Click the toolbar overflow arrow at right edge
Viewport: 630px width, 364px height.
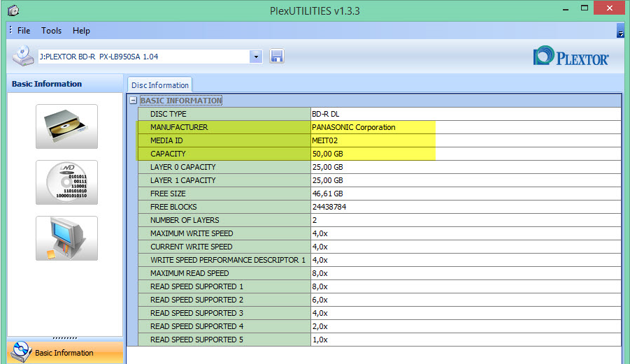620,31
